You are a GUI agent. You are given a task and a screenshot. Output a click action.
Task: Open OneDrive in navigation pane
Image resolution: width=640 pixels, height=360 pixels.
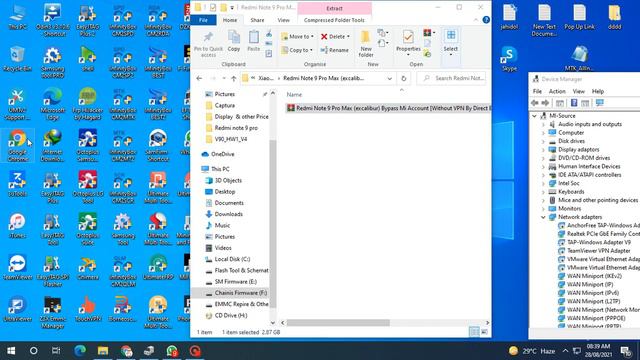pos(222,154)
